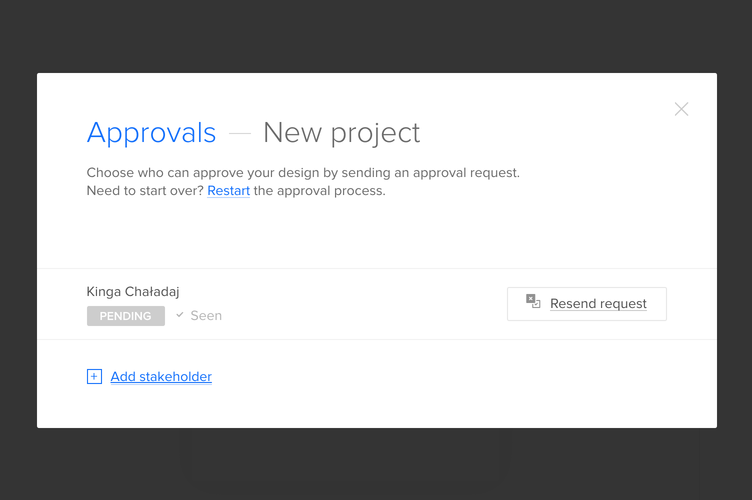Click the Restart link

click(228, 191)
